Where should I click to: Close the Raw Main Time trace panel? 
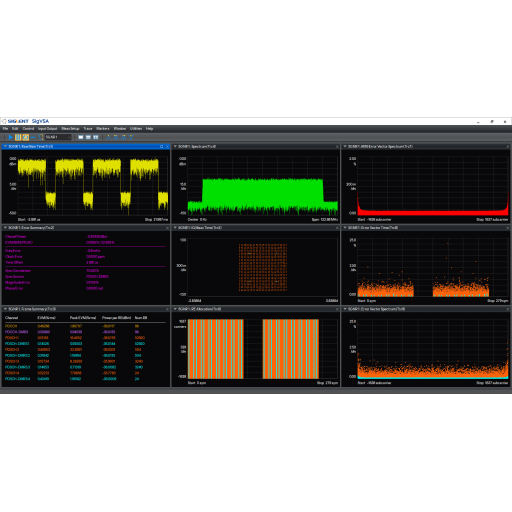[x=167, y=147]
